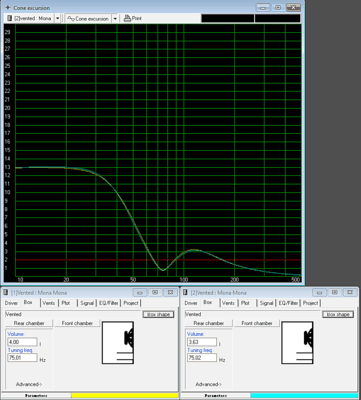The image size is (361, 400).
Task: Open Driver tab in window [1]Vented
Action: point(11,303)
